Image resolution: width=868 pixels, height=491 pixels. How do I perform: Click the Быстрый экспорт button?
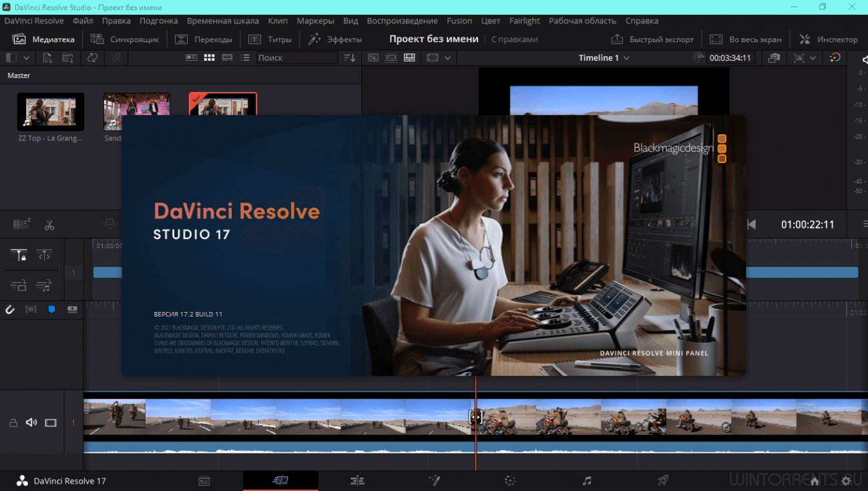coord(653,39)
